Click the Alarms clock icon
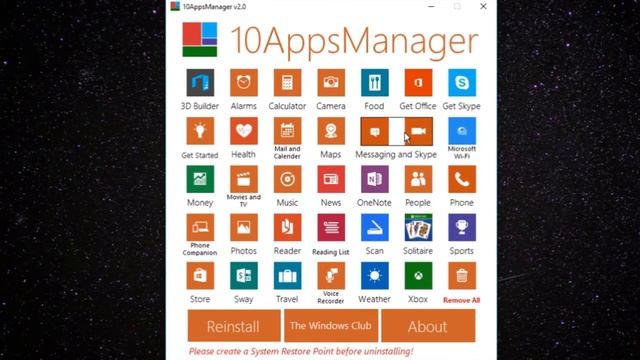640x360 pixels. coord(244,82)
